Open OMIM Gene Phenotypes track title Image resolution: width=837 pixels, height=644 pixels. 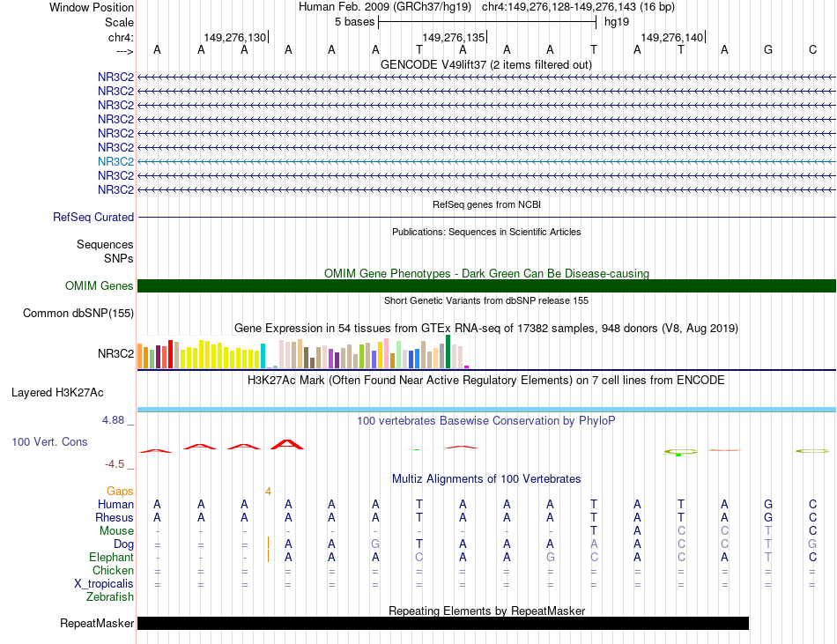click(x=486, y=273)
